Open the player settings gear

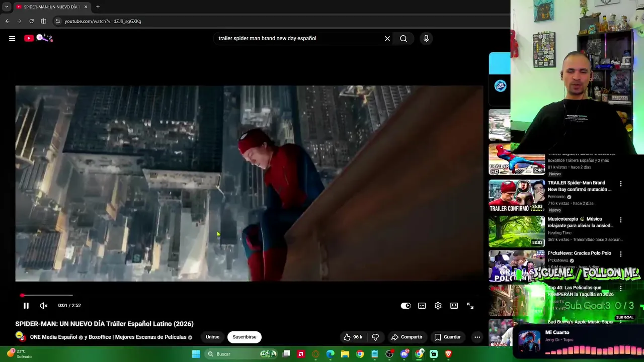(438, 306)
